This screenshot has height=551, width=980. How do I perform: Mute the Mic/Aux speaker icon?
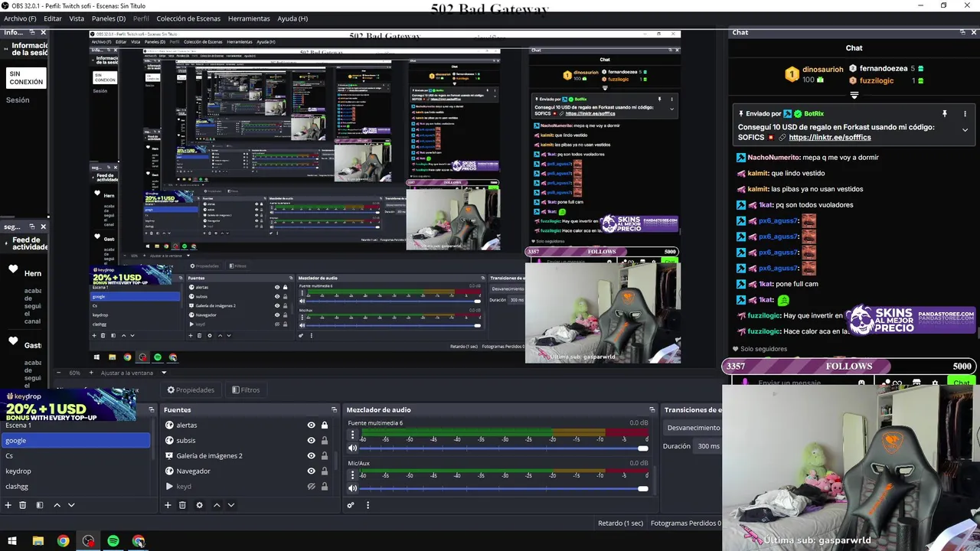point(353,488)
